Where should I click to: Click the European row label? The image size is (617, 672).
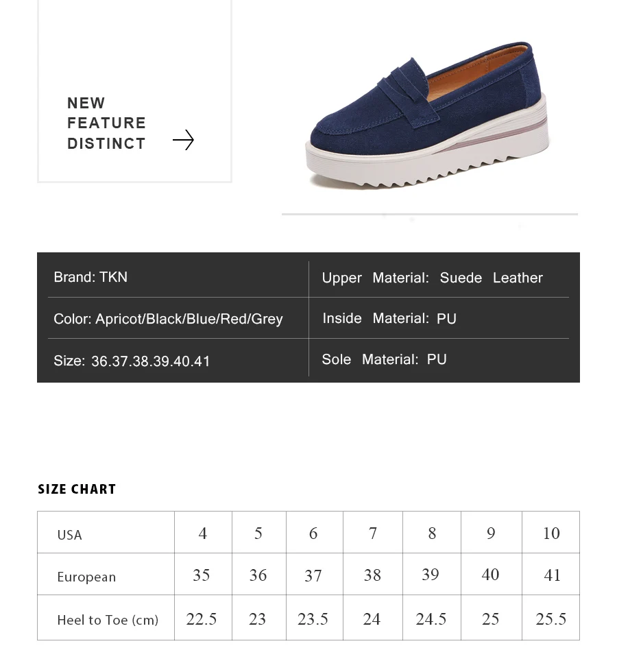click(86, 577)
